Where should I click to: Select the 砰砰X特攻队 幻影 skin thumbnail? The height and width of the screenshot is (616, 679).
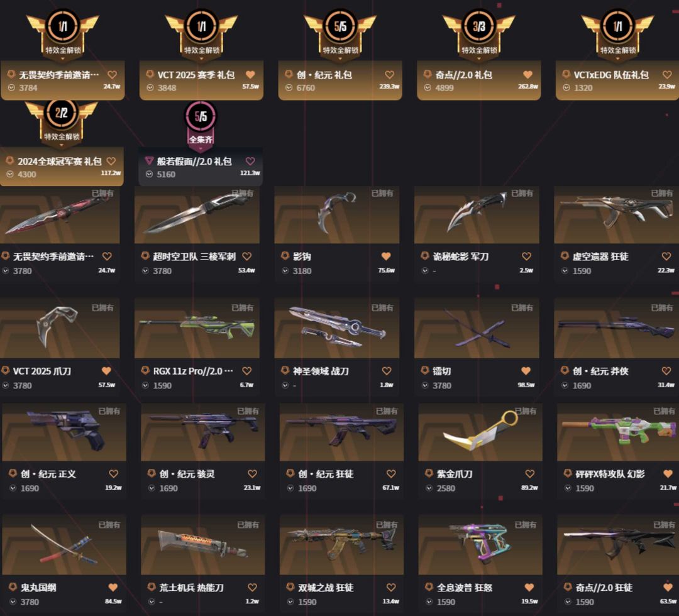(617, 432)
